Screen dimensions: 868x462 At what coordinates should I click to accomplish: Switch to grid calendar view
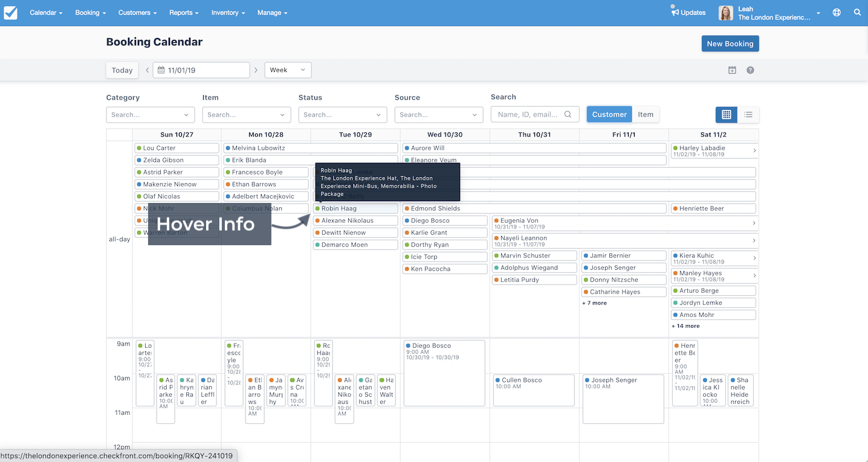pyautogui.click(x=727, y=114)
